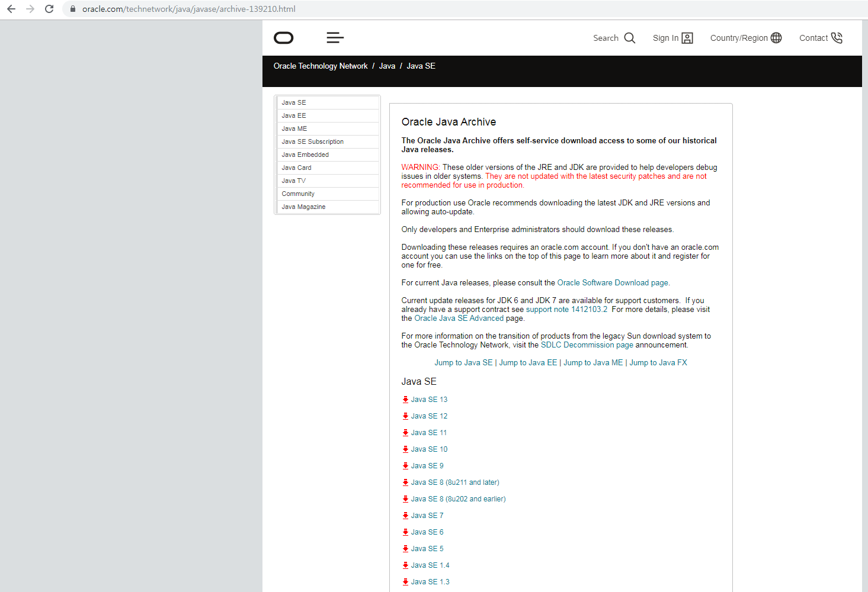The height and width of the screenshot is (592, 868).
Task: Click download icon beside Java SE 1.4
Action: coord(405,565)
